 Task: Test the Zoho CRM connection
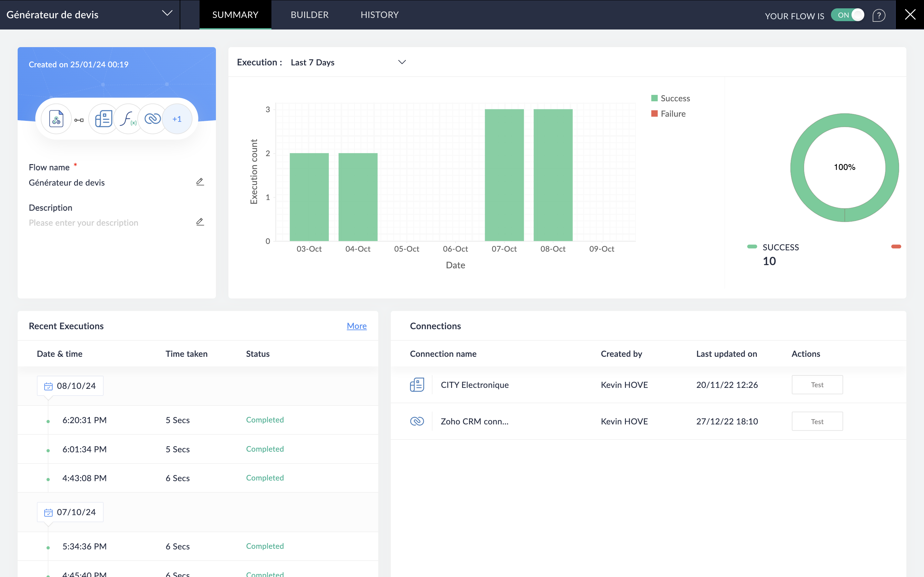(x=817, y=421)
